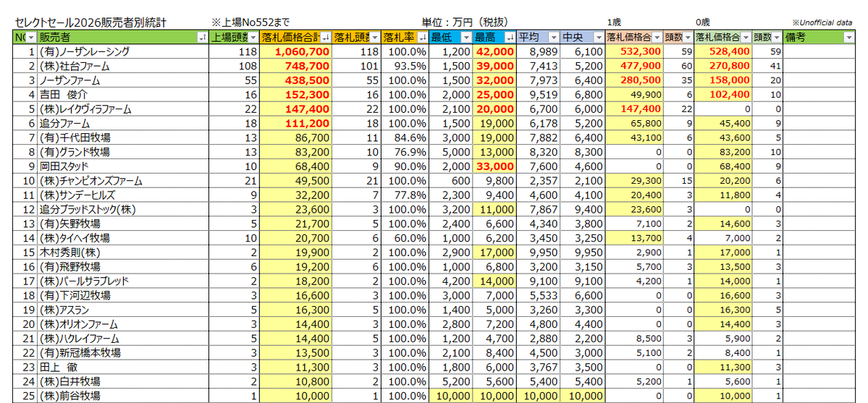Select seller cell 田上 徹
The width and height of the screenshot is (868, 403).
tap(124, 368)
